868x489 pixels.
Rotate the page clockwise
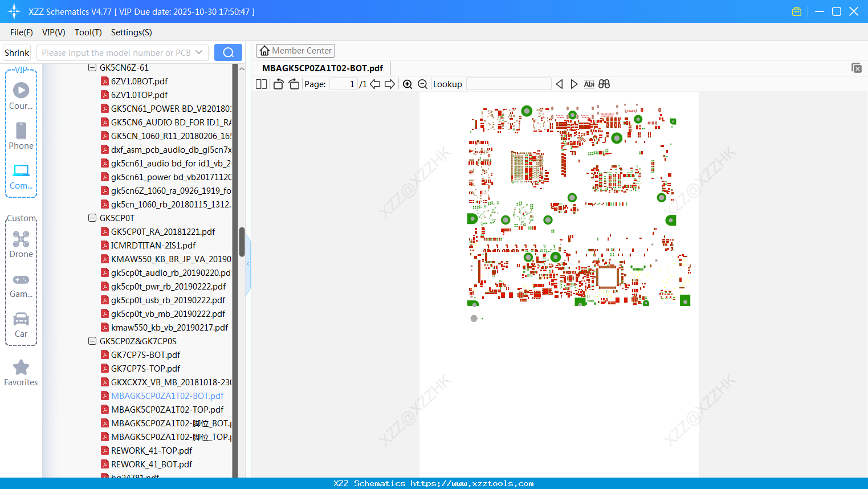point(294,84)
